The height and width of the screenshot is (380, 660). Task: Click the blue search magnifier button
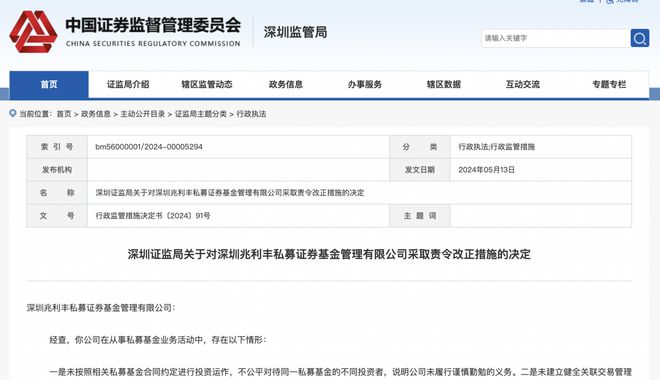click(x=639, y=38)
